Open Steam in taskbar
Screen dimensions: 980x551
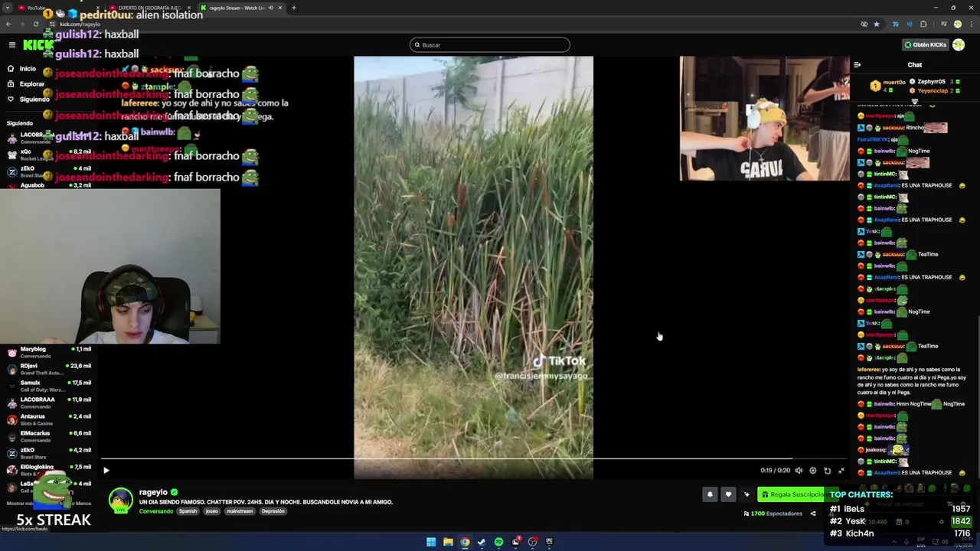[482, 542]
